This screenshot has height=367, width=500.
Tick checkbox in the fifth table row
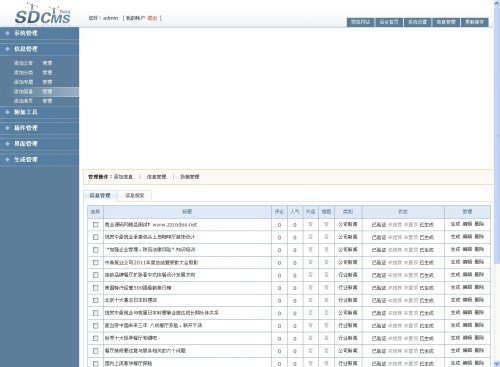96,275
